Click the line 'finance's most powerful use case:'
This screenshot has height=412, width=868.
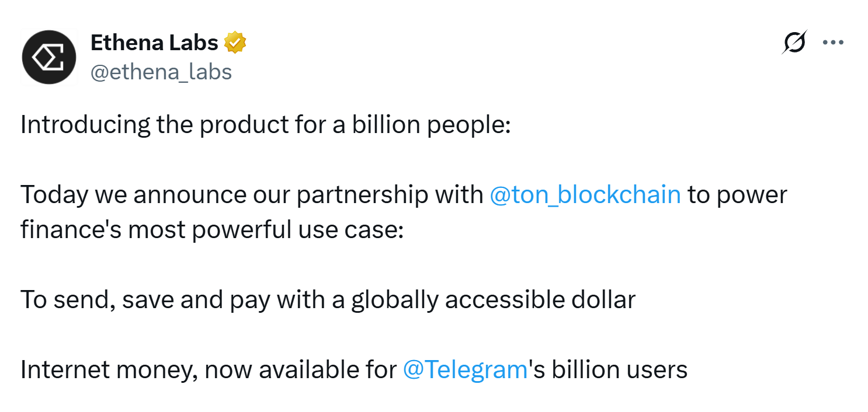tap(212, 230)
